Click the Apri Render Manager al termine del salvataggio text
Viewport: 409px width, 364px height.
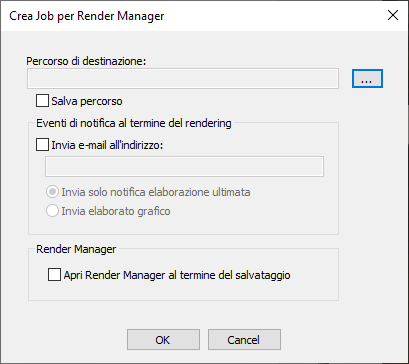click(177, 276)
